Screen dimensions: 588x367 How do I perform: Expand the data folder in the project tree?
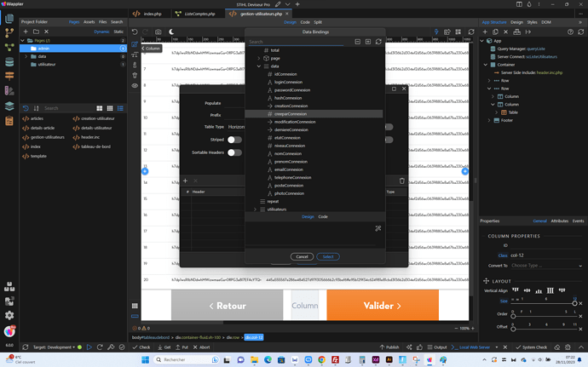[x=26, y=56]
